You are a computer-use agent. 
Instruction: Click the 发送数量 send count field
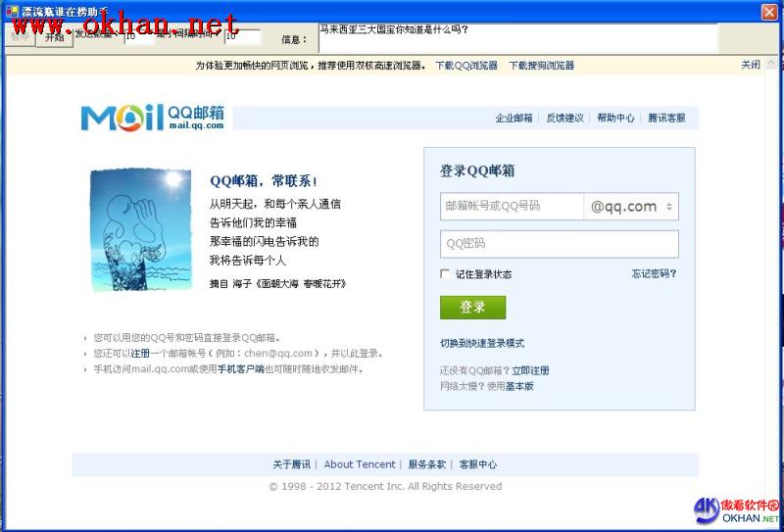[139, 37]
